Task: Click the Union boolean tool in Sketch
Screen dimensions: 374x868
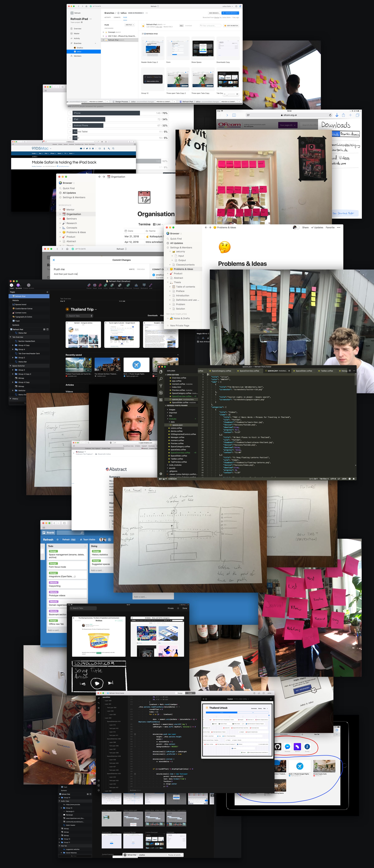Action: [105, 286]
